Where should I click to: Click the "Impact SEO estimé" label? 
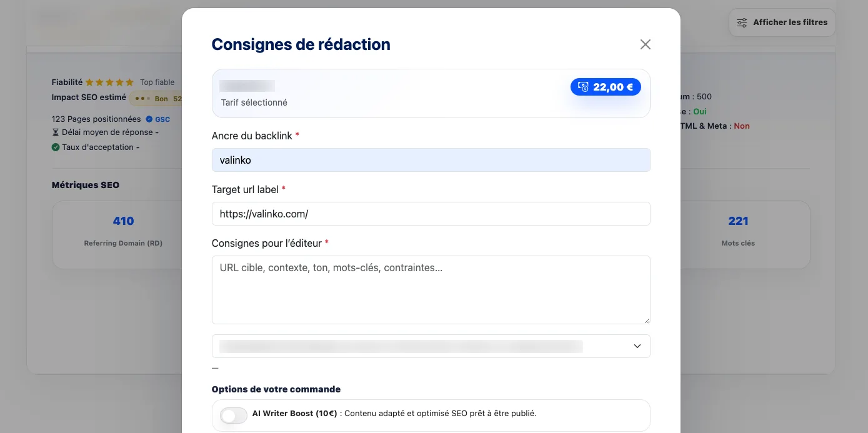[89, 97]
